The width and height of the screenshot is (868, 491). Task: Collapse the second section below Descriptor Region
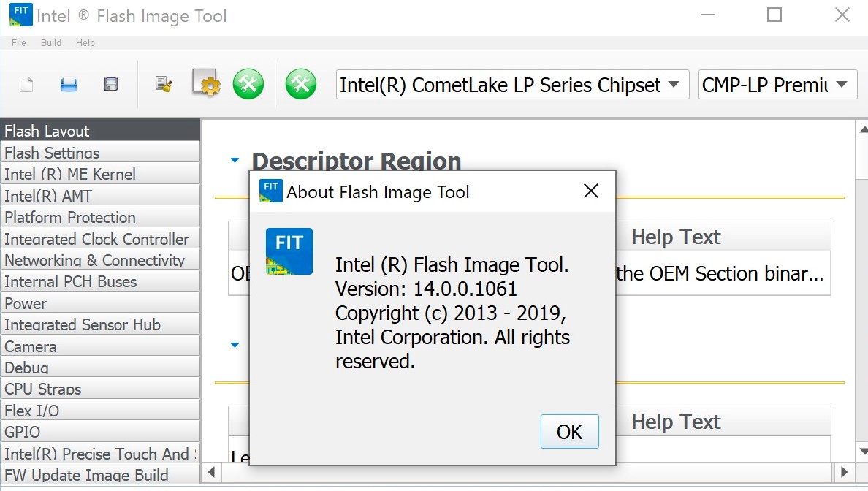(235, 345)
